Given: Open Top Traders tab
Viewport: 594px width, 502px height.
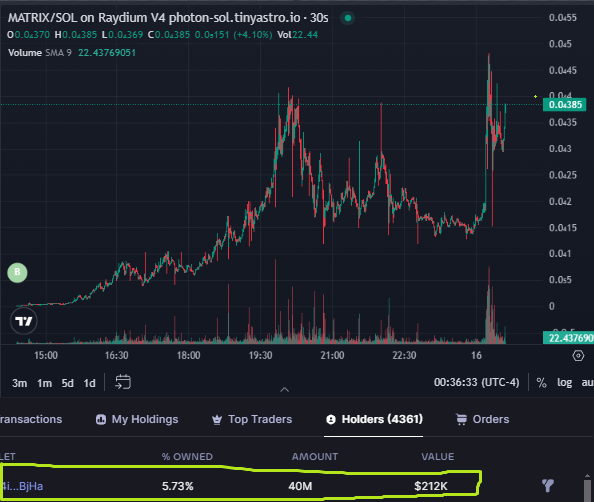Looking at the screenshot, I should point(252,419).
